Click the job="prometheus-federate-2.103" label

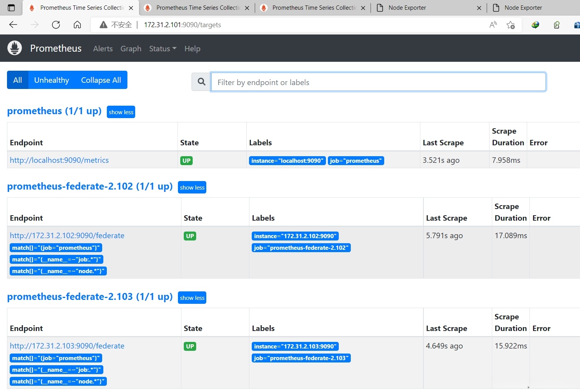point(301,358)
